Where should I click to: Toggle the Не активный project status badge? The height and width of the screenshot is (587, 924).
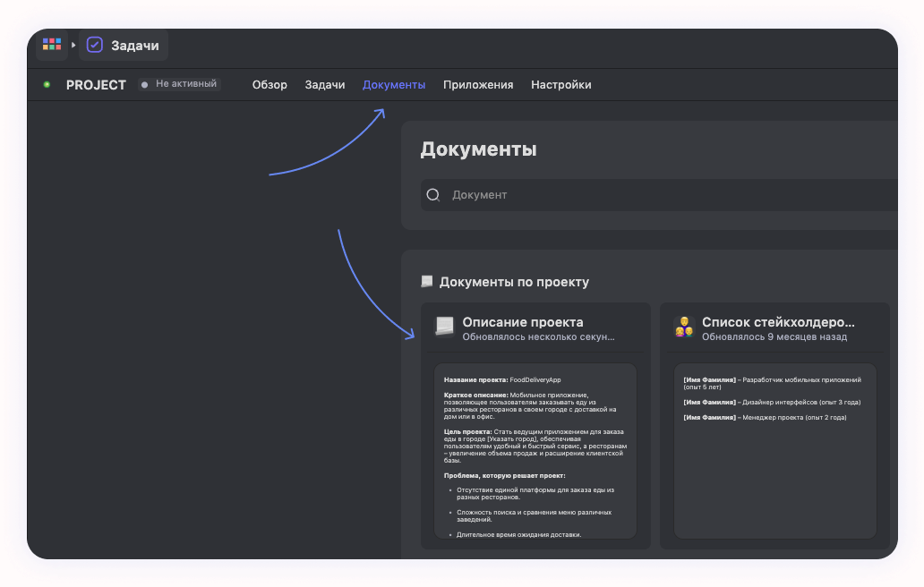click(179, 83)
